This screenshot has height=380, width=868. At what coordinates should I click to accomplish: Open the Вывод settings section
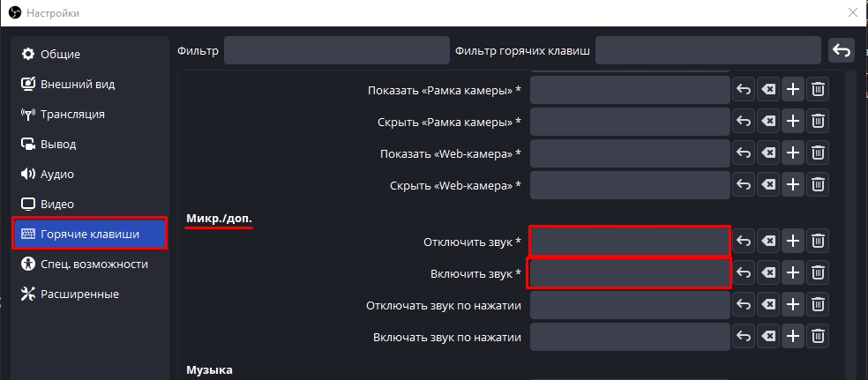(90, 144)
